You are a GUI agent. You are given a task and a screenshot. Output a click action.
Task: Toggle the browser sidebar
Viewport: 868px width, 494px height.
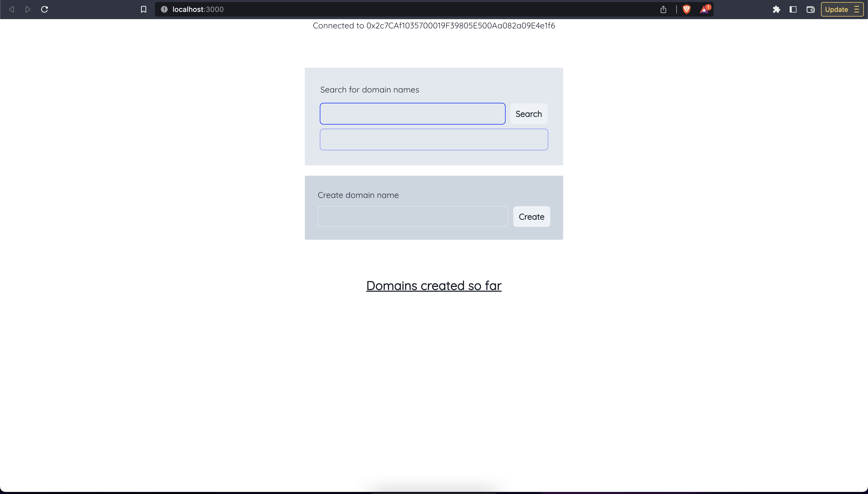click(793, 9)
